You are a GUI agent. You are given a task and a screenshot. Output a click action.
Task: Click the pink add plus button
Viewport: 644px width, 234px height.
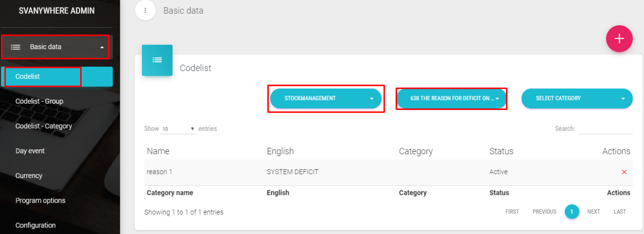(x=619, y=39)
